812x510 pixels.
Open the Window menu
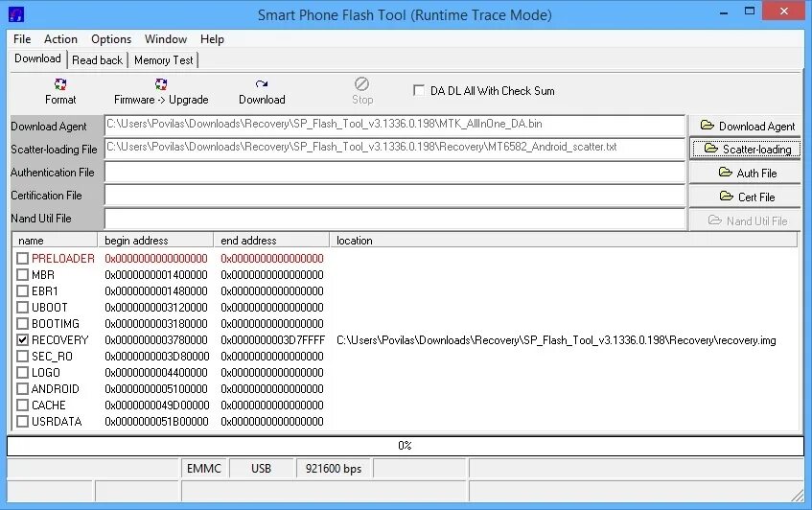click(166, 39)
